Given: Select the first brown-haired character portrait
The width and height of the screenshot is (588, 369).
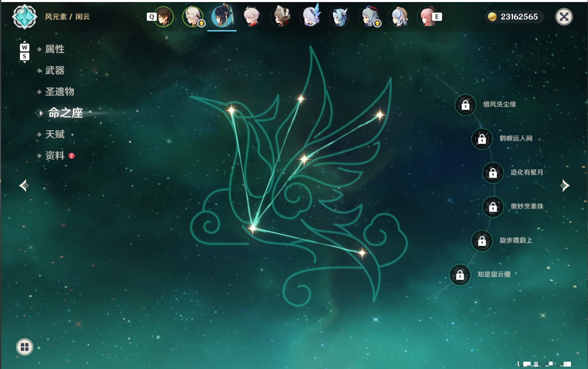Looking at the screenshot, I should (x=163, y=17).
